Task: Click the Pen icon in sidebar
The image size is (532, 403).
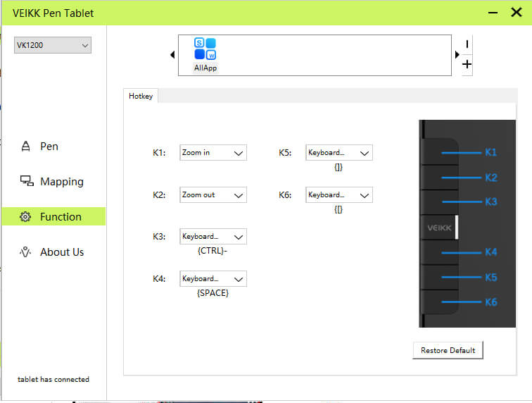Action: [x=26, y=147]
